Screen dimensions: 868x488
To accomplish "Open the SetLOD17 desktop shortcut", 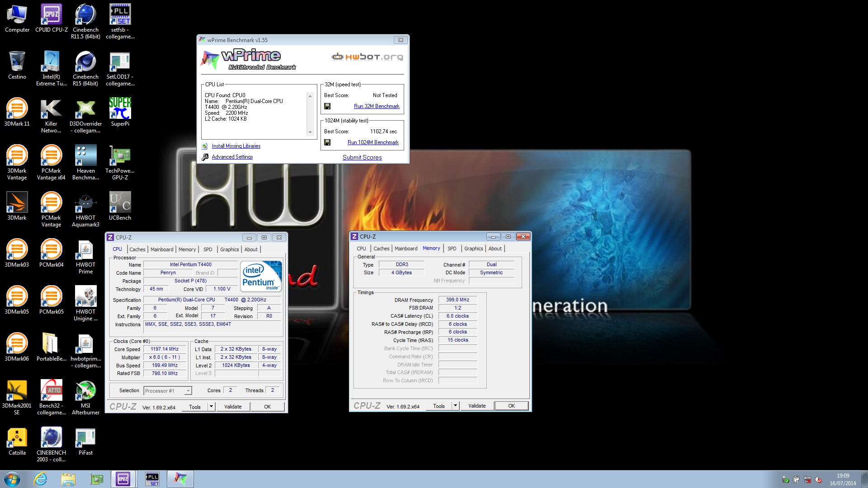I will coord(120,68).
